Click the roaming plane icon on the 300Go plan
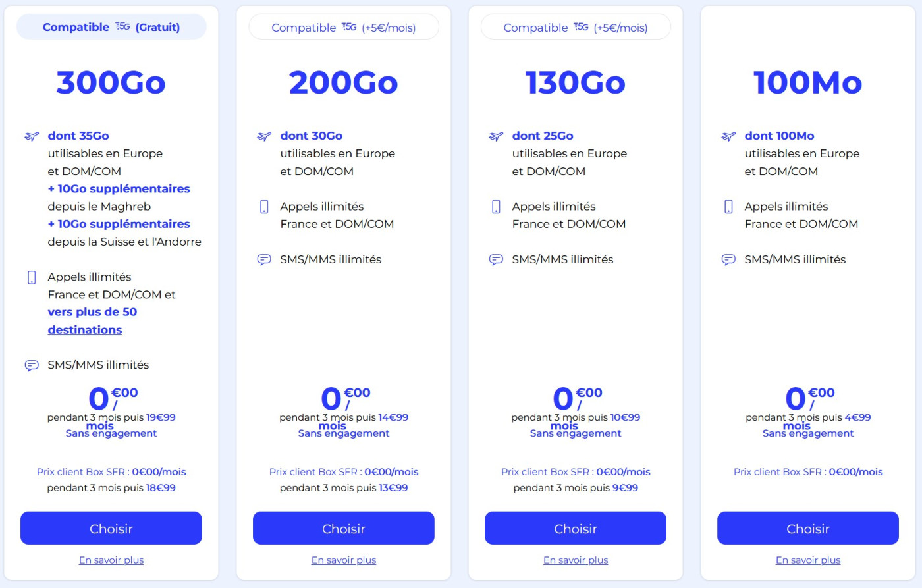Screen dimensions: 922x588 (31, 136)
